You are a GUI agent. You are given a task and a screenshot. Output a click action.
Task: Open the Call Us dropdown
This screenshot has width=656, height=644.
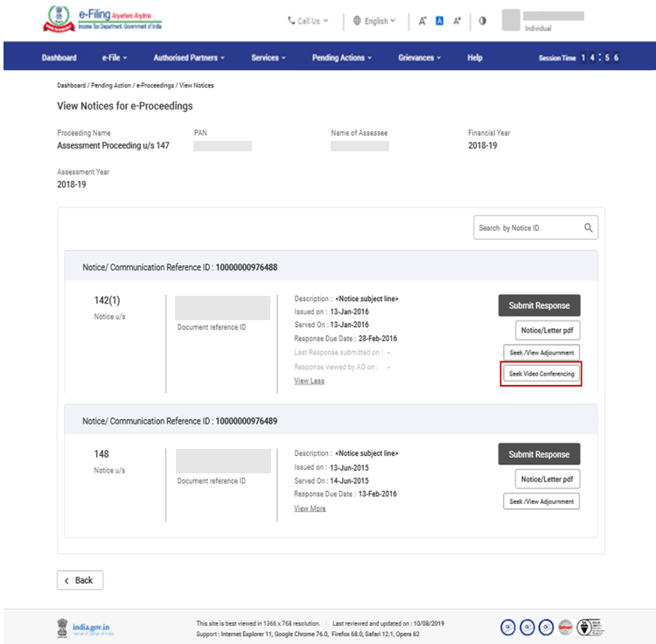tap(308, 21)
